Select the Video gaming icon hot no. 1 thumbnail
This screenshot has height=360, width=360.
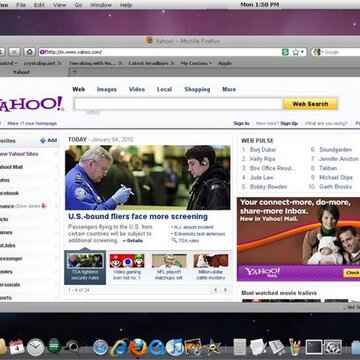pos(127,267)
